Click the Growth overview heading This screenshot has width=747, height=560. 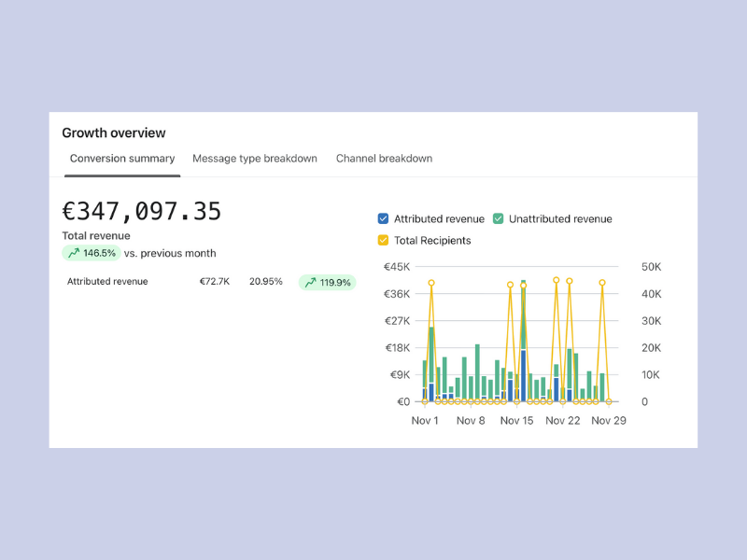pos(114,133)
